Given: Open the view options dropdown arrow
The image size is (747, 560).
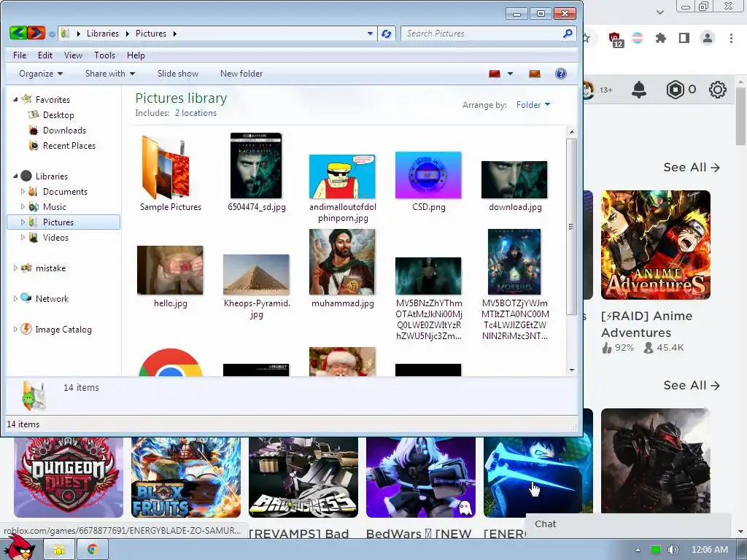Looking at the screenshot, I should pos(510,74).
